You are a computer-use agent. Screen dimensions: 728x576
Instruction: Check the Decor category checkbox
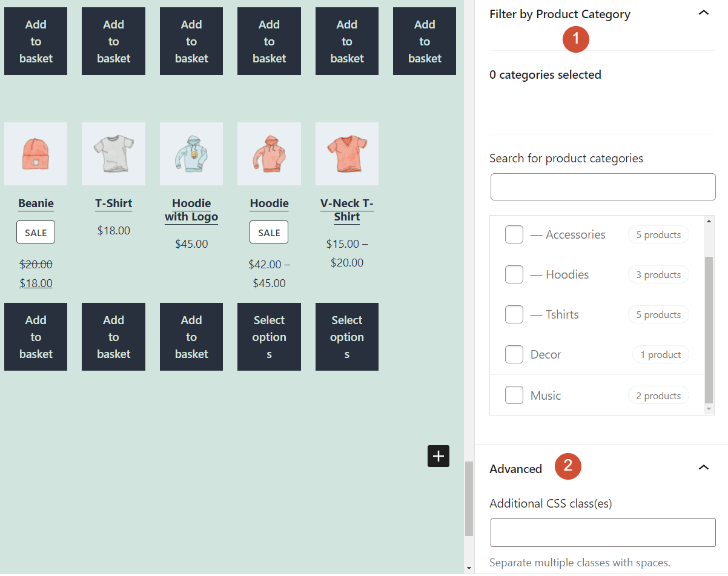[x=514, y=354]
